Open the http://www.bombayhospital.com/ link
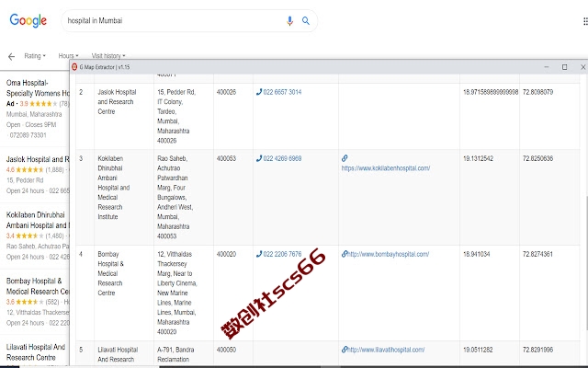 [x=388, y=254]
